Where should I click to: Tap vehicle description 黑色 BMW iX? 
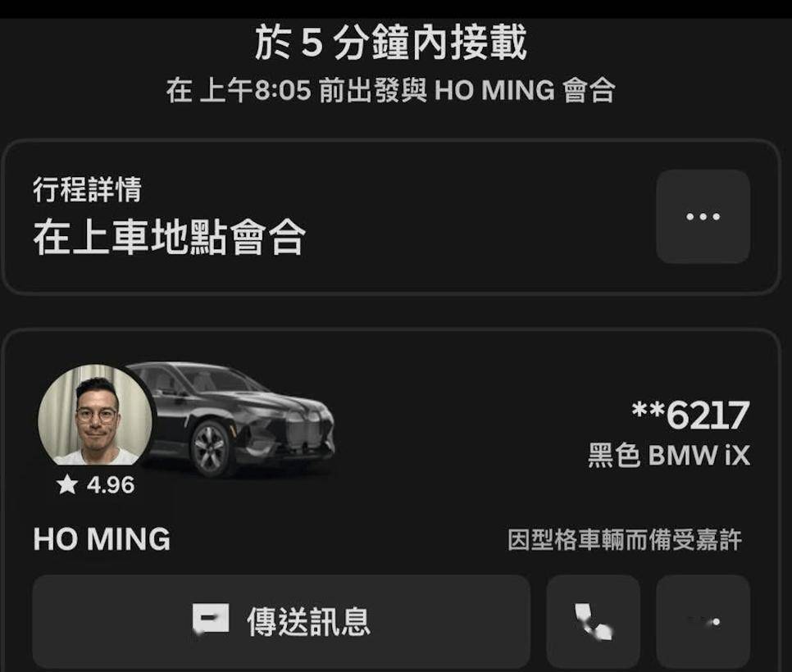click(x=669, y=455)
